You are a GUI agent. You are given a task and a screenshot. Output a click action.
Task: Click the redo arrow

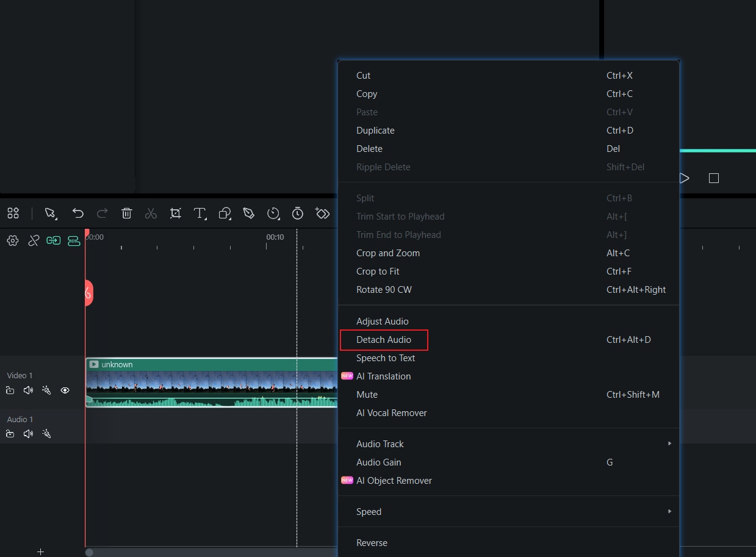tap(103, 213)
